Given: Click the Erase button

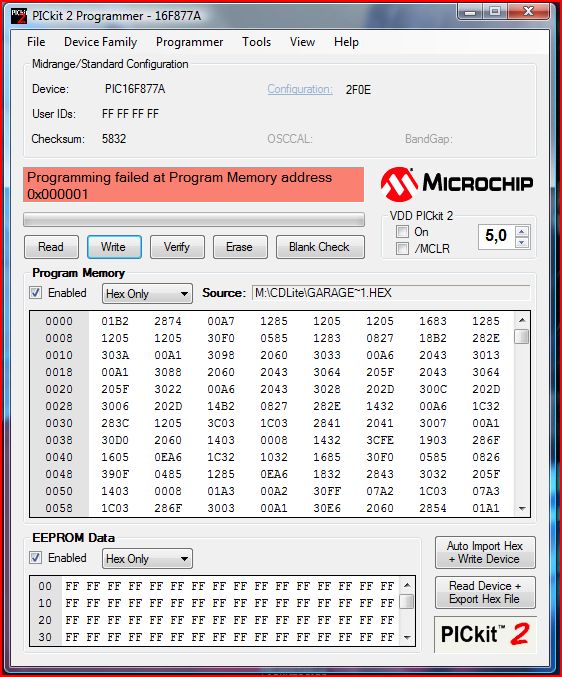Looking at the screenshot, I should coord(240,247).
